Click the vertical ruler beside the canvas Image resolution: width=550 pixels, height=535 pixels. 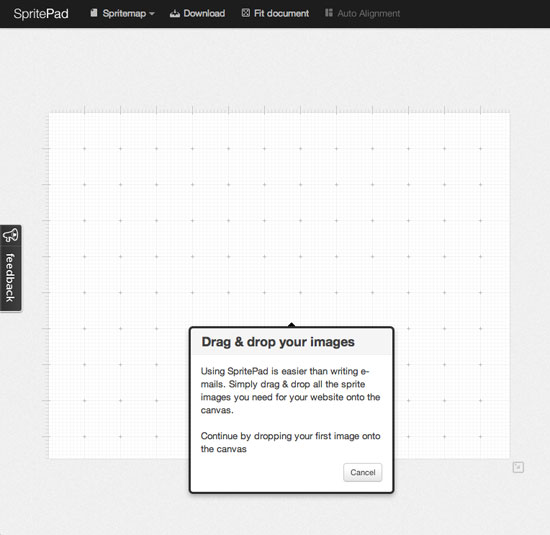point(46,285)
